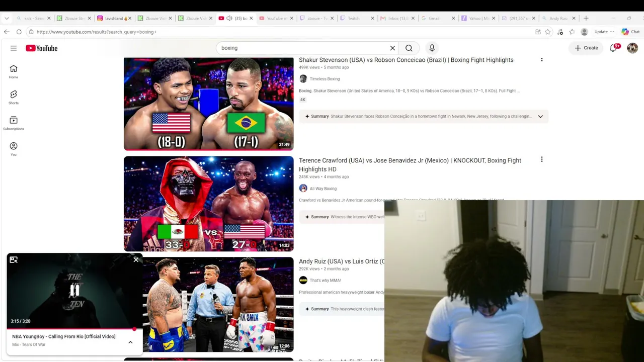The width and height of the screenshot is (644, 362).
Task: Click the That's why MMA! channel avatar
Action: (x=303, y=281)
